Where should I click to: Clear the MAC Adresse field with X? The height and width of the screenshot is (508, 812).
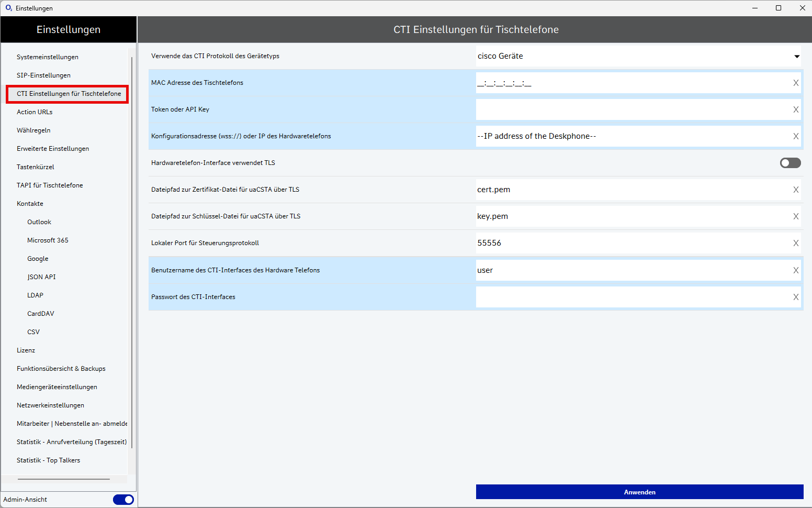(x=795, y=83)
